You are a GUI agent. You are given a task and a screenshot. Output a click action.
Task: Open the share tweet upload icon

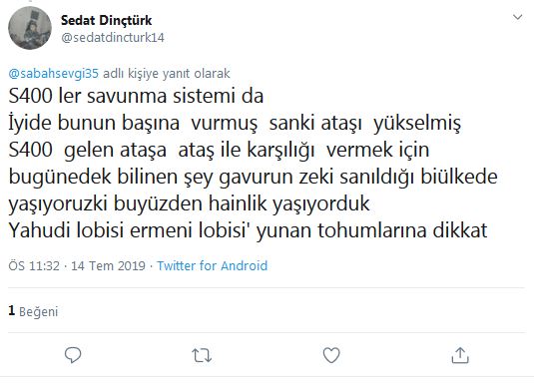460,355
